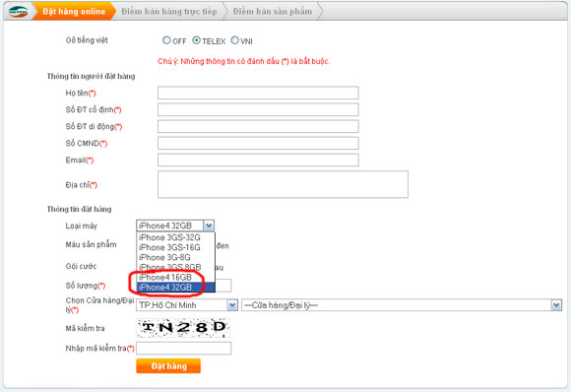The height and width of the screenshot is (392, 571).
Task: Click the Họ tên input field
Action: click(x=258, y=93)
